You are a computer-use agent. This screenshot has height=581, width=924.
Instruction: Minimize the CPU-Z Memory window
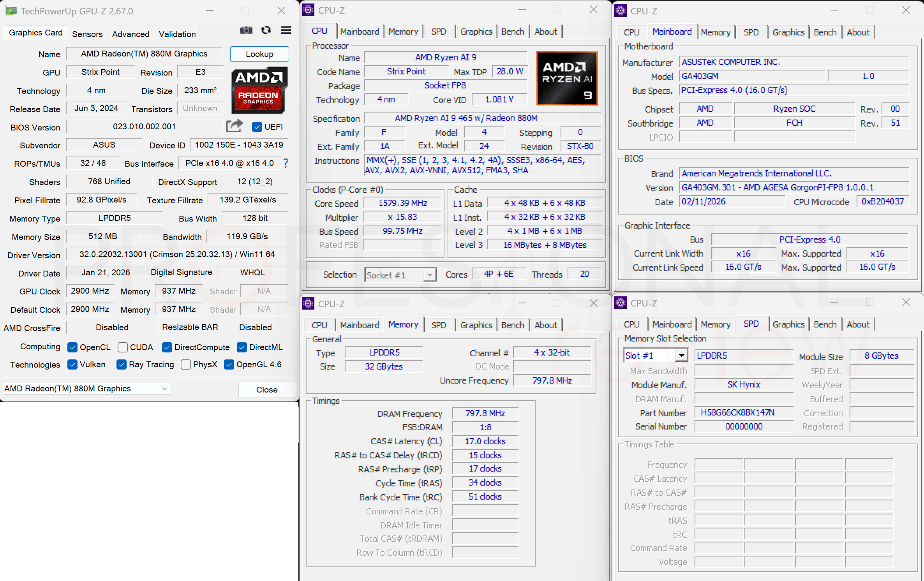(x=522, y=303)
